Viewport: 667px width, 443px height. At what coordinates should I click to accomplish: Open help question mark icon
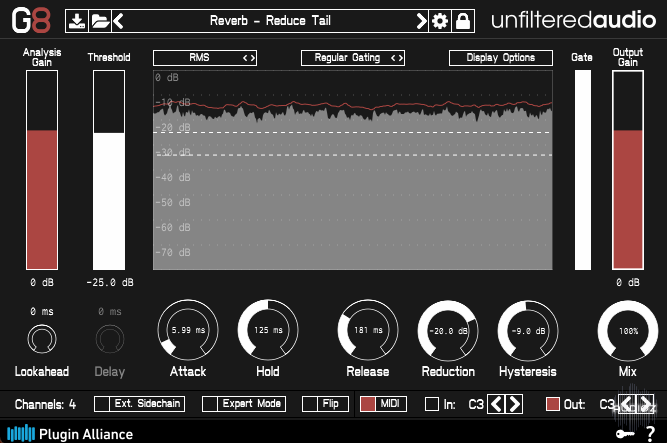[650, 434]
